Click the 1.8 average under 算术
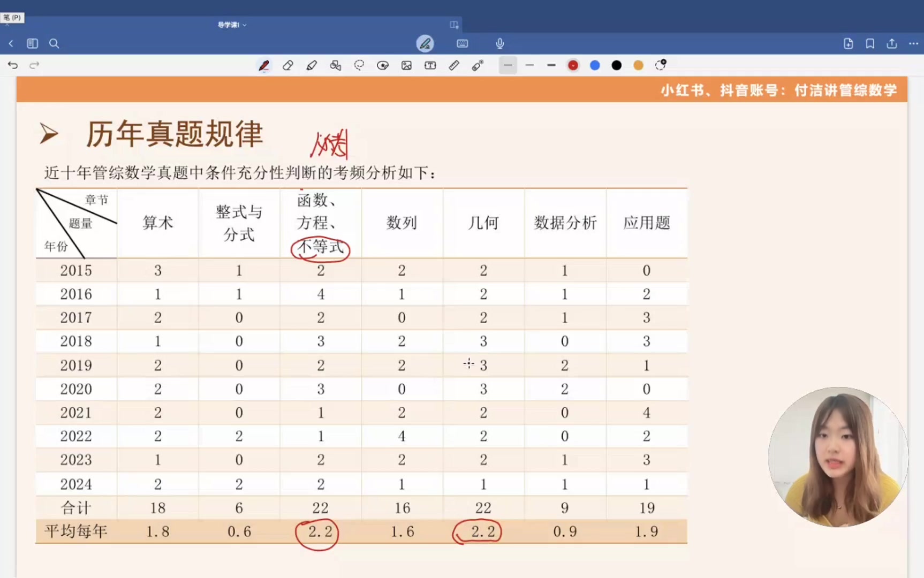This screenshot has height=578, width=924. point(157,531)
